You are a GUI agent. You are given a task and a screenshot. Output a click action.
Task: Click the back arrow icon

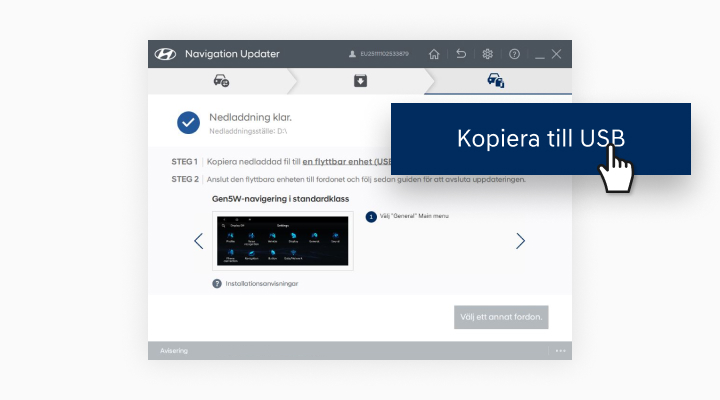click(x=461, y=54)
